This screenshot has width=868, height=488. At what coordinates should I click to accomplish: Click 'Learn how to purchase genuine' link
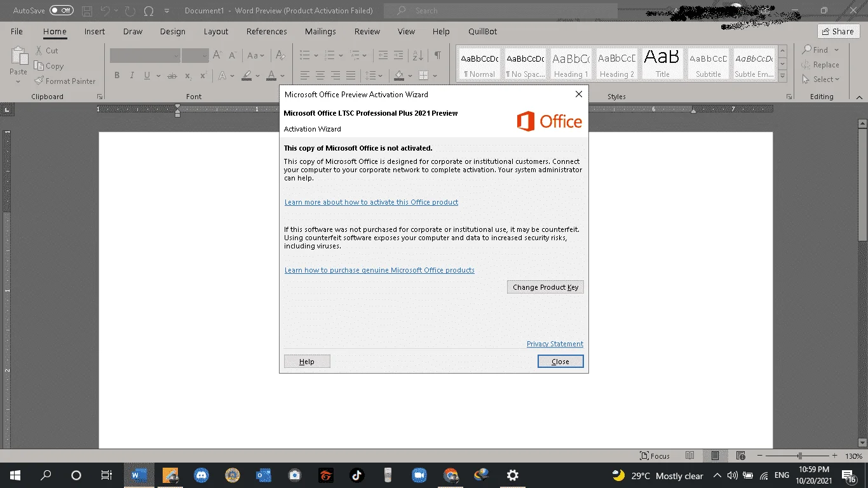click(x=379, y=270)
